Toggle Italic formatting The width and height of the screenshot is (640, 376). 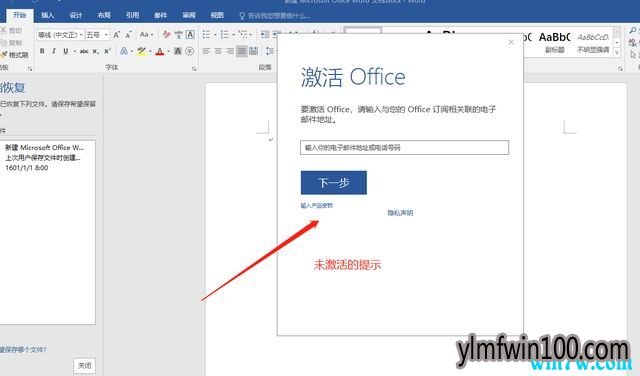(x=53, y=51)
